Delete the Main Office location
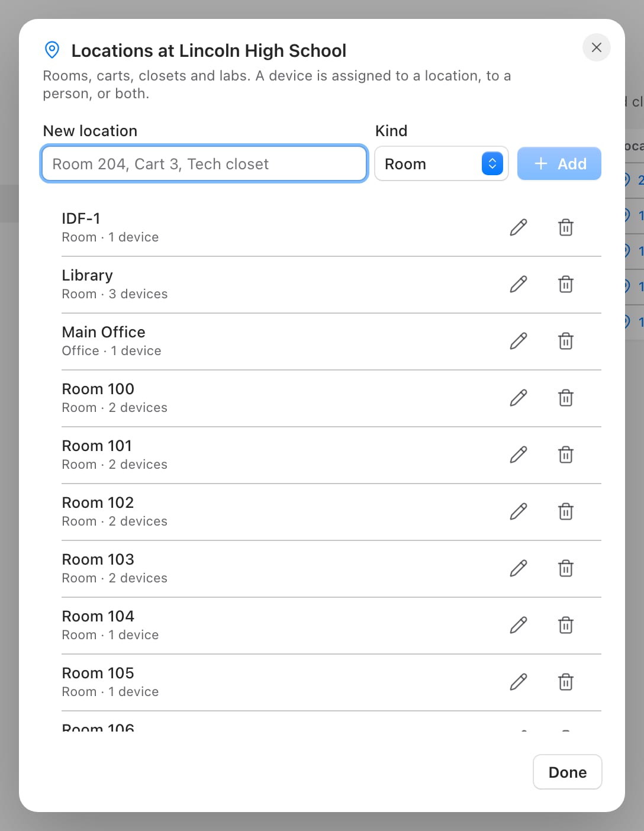This screenshot has height=831, width=644. click(566, 341)
